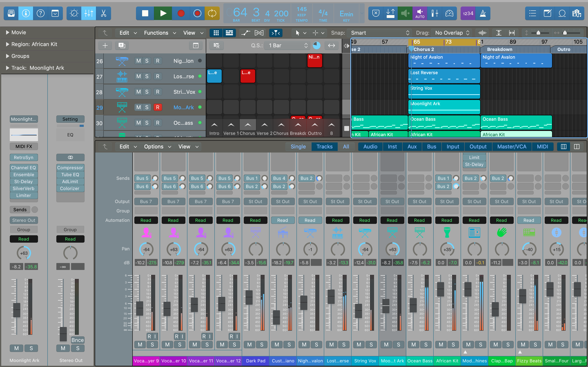
Task: Click the String Vox pan knob
Action: point(365,249)
